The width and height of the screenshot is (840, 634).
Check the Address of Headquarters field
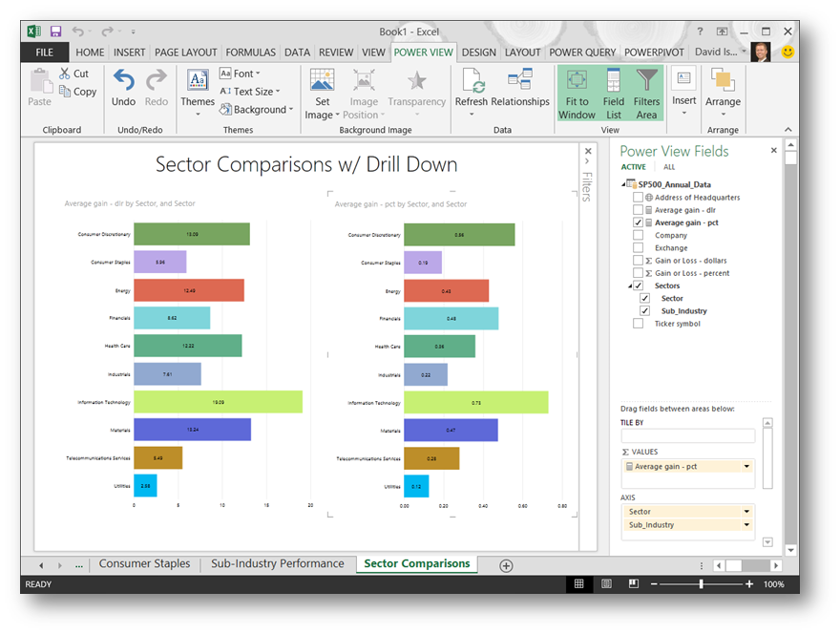coord(638,198)
